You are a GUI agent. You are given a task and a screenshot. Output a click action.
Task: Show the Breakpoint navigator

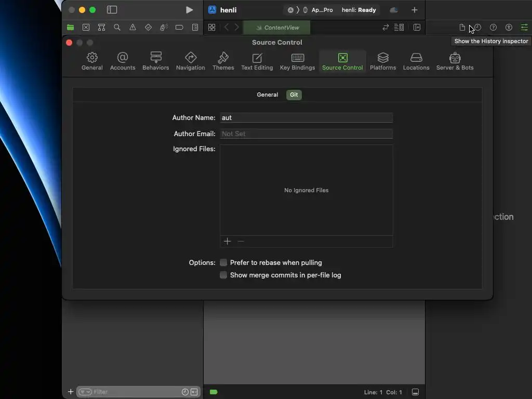tap(179, 28)
